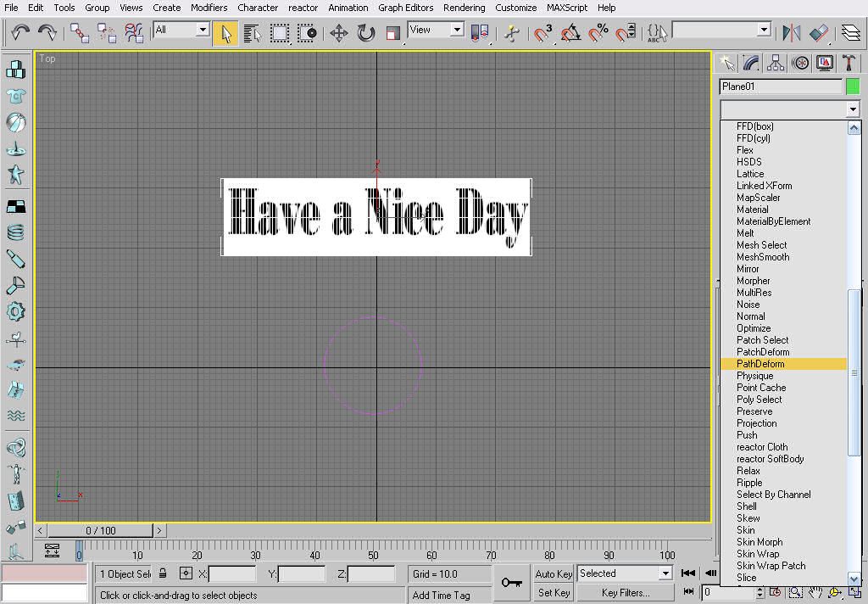Open the Utilities hammer panel
Image resolution: width=868 pixels, height=604 pixels.
coord(849,63)
